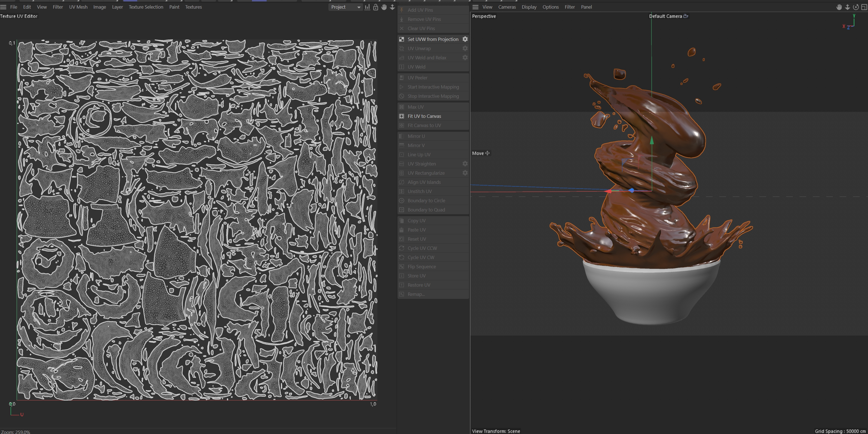The width and height of the screenshot is (868, 434).
Task: Click the viewport rotate camera icon
Action: click(855, 7)
